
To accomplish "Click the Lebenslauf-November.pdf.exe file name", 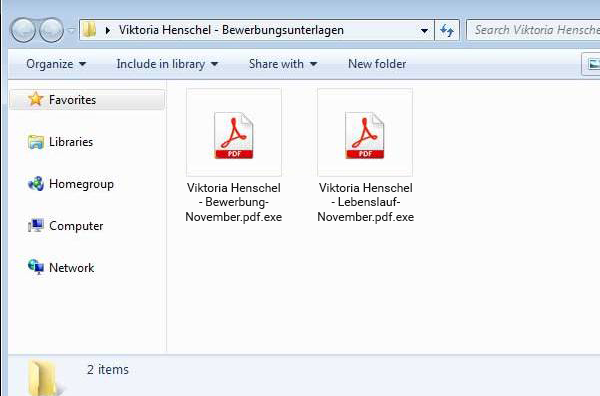I will tap(365, 202).
